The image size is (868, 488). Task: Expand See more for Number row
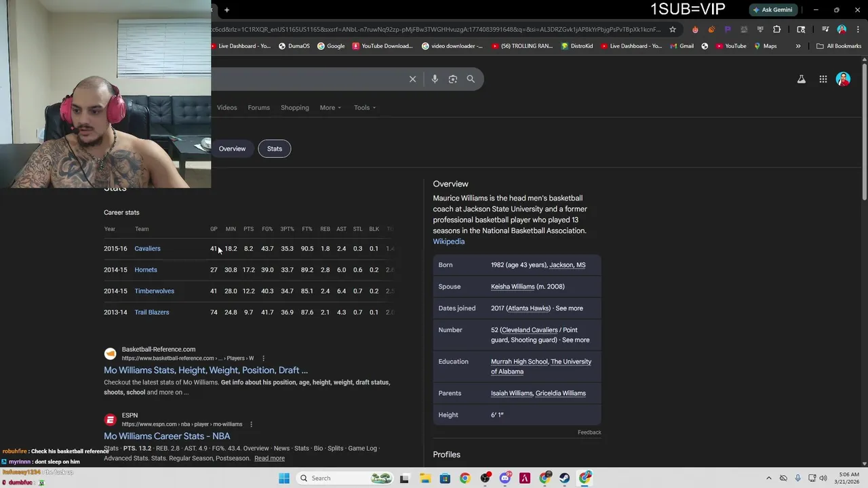pyautogui.click(x=576, y=340)
